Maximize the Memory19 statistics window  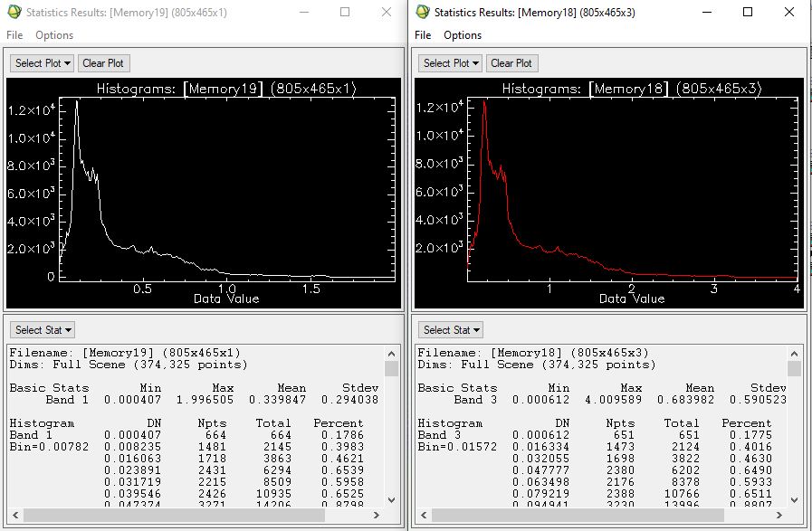pos(345,13)
